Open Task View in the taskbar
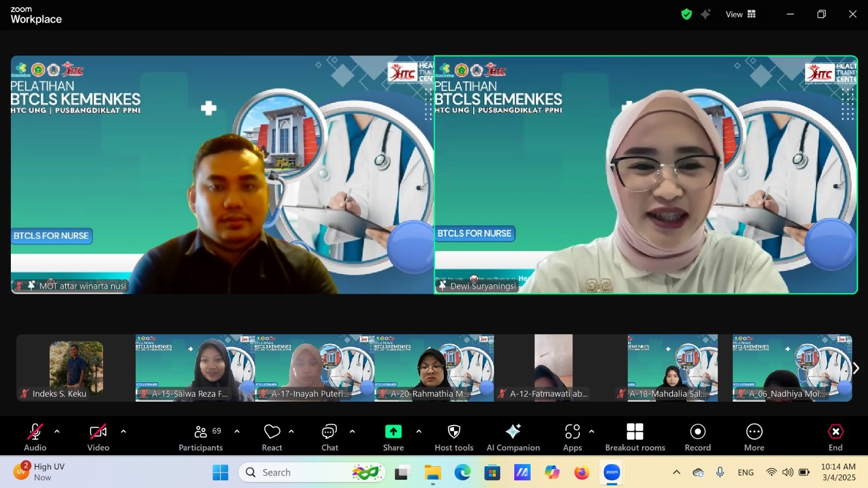 tap(401, 473)
